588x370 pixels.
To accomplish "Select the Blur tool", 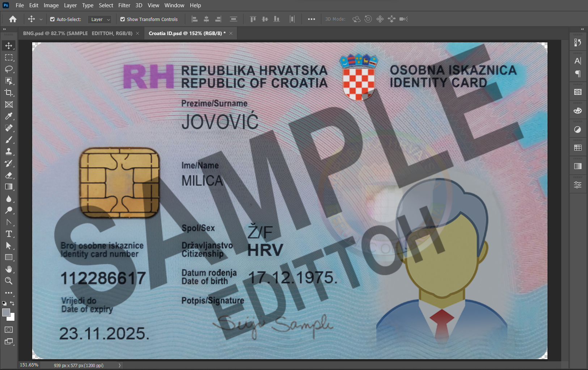I will click(x=9, y=199).
